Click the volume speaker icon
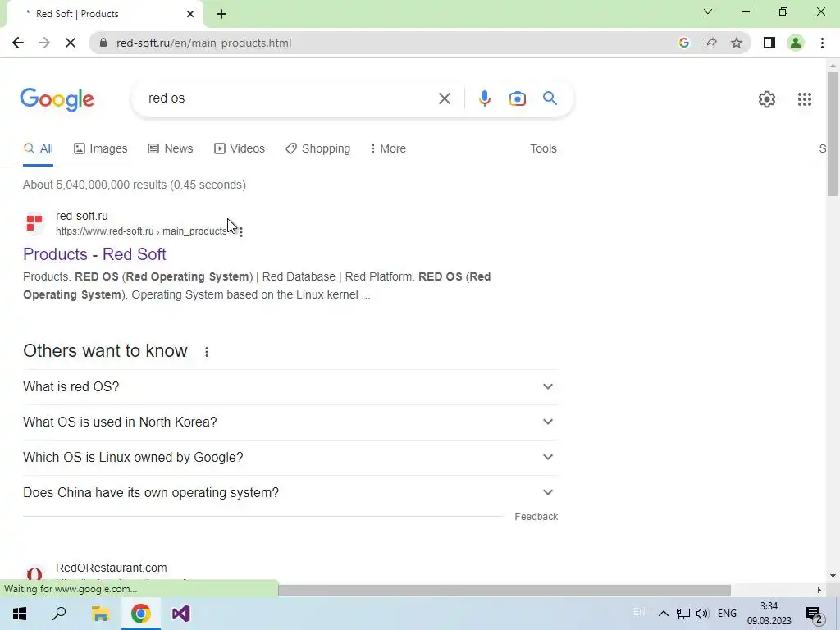Viewport: 840px width, 630px height. [702, 614]
